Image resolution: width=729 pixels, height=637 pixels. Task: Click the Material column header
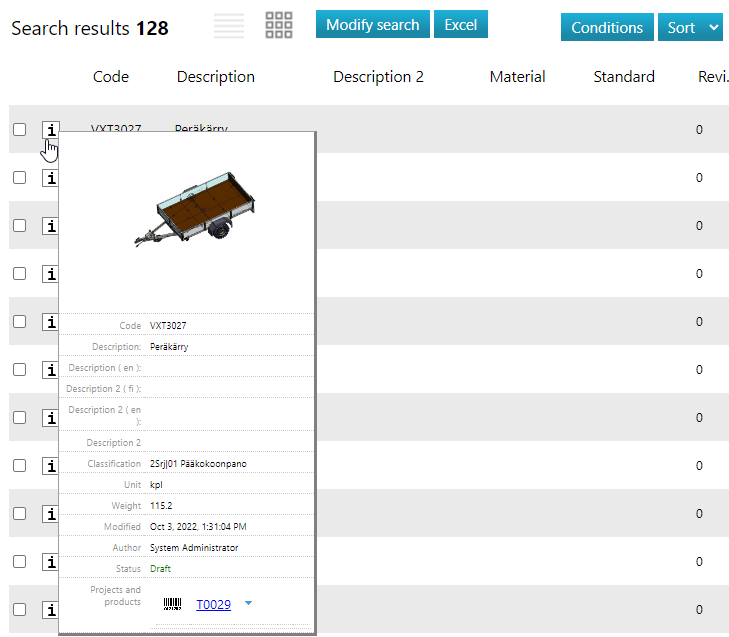517,77
